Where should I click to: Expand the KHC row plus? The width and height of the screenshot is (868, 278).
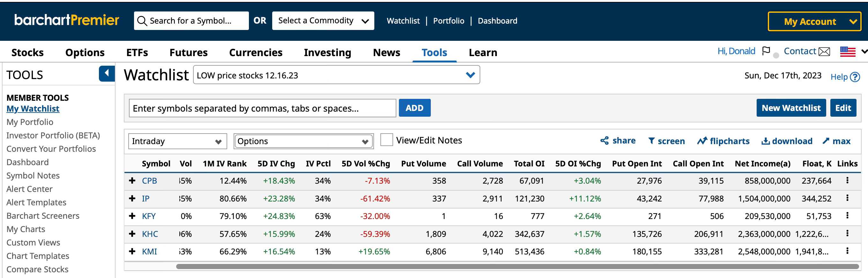click(x=132, y=234)
